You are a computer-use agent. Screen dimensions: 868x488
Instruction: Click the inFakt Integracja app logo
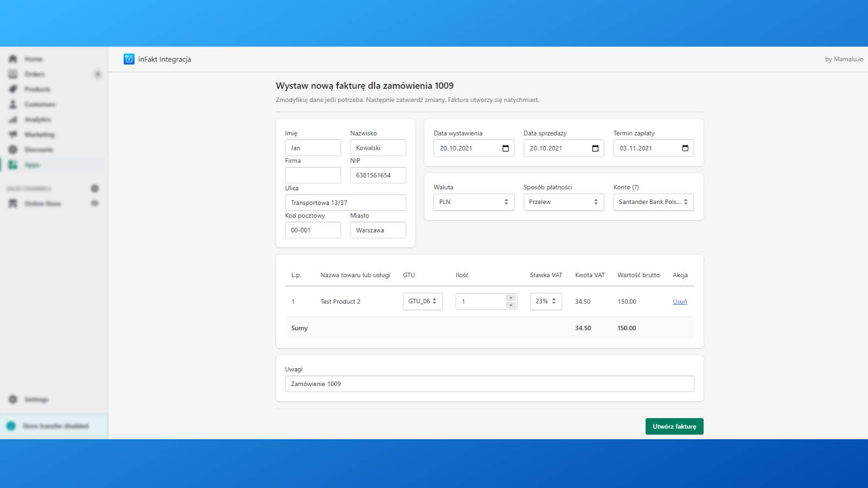pos(129,59)
